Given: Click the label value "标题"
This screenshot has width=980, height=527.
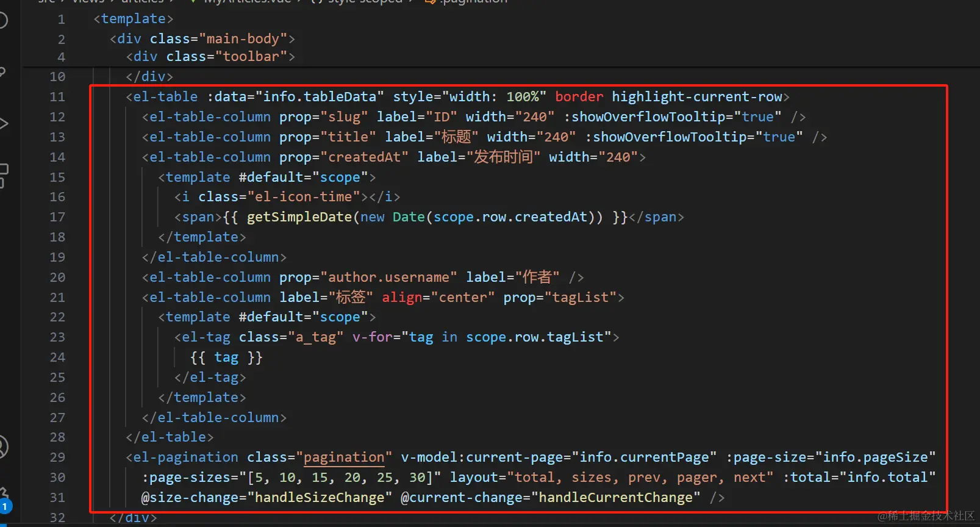Looking at the screenshot, I should point(457,137).
